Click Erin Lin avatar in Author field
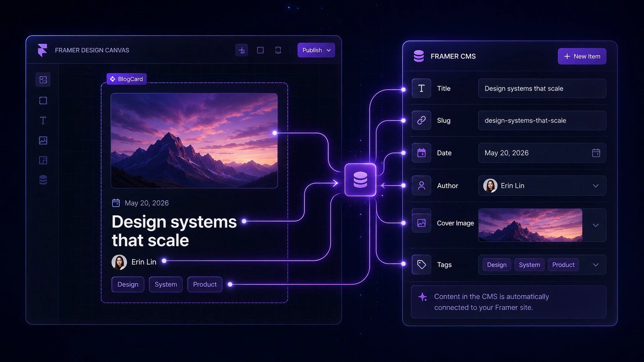Image resolution: width=644 pixels, height=362 pixels. coord(490,186)
